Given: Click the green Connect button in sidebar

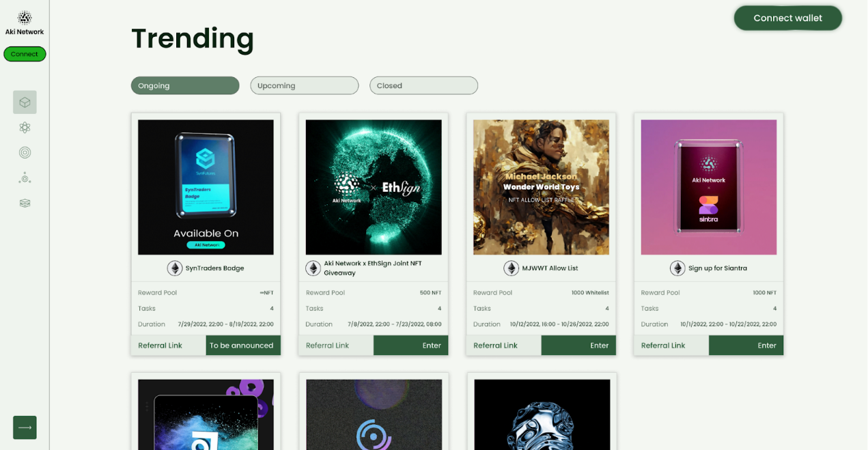Looking at the screenshot, I should 25,54.
